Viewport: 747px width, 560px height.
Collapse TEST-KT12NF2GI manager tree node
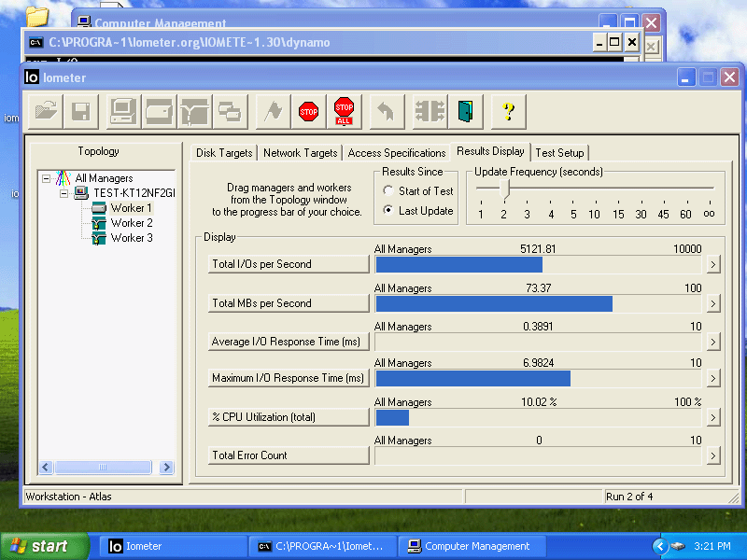63,193
